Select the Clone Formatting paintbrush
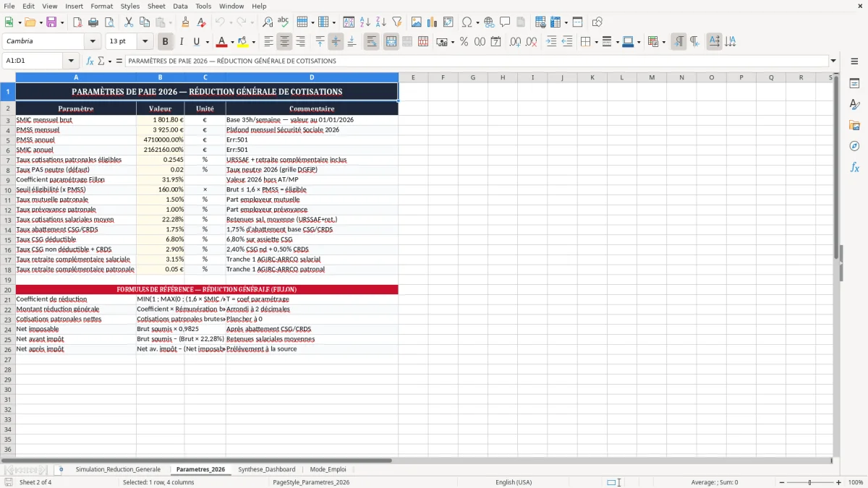Viewport: 868px width, 488px height. (185, 22)
